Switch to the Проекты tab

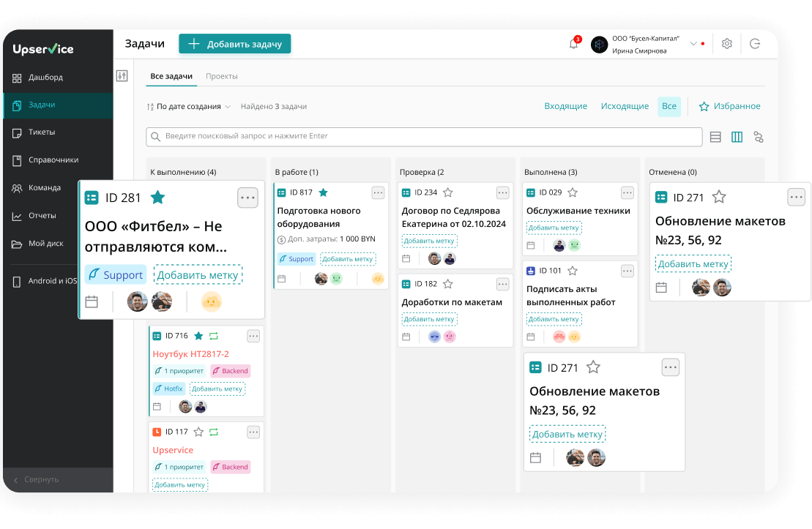pyautogui.click(x=221, y=76)
